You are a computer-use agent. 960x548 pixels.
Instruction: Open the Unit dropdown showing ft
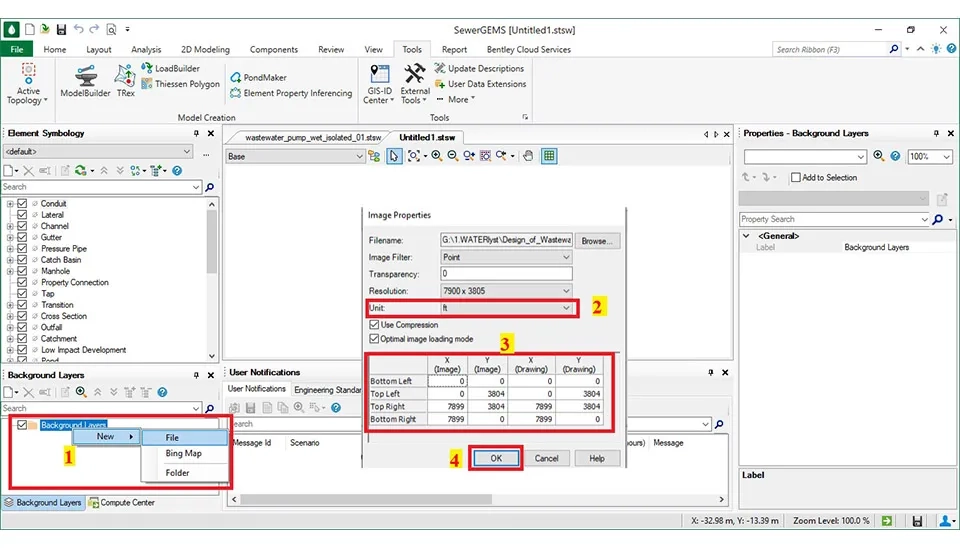pyautogui.click(x=506, y=309)
